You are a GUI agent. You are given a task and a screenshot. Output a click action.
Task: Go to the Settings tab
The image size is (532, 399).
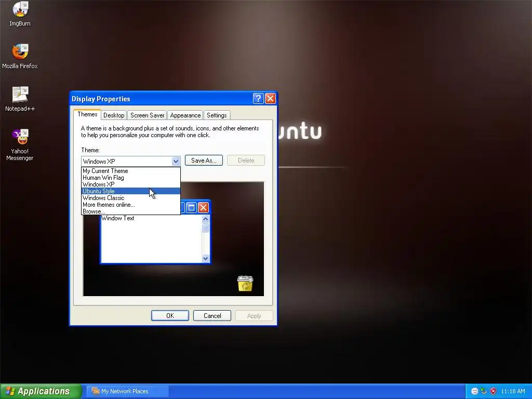point(217,115)
